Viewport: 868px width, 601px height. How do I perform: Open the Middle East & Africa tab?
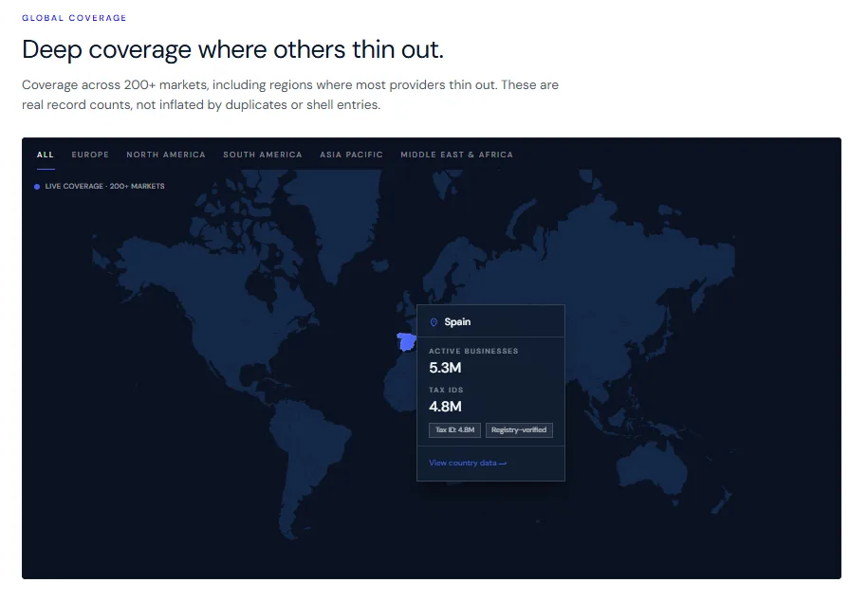coord(456,155)
